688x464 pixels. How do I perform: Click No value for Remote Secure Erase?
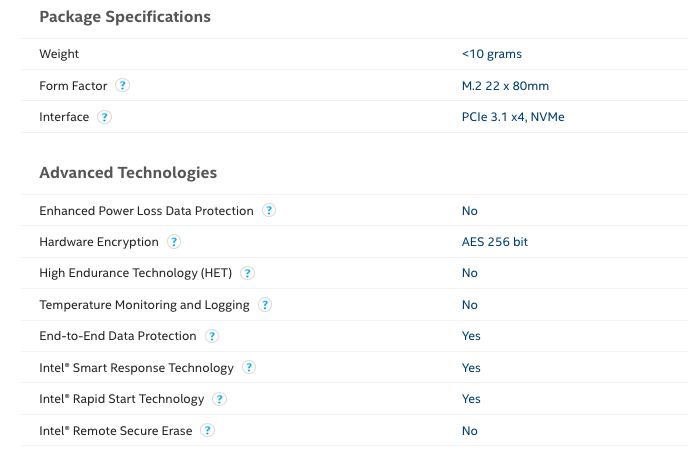tap(469, 431)
